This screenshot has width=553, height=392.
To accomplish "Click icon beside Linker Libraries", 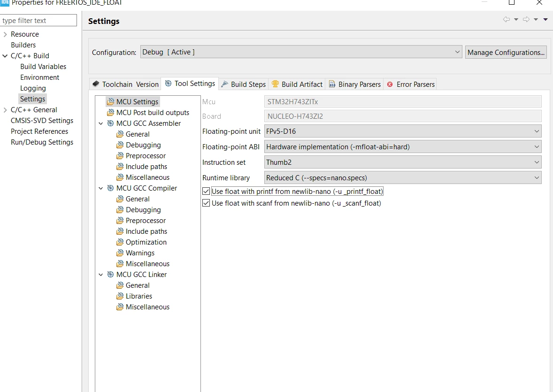I will click(x=120, y=296).
